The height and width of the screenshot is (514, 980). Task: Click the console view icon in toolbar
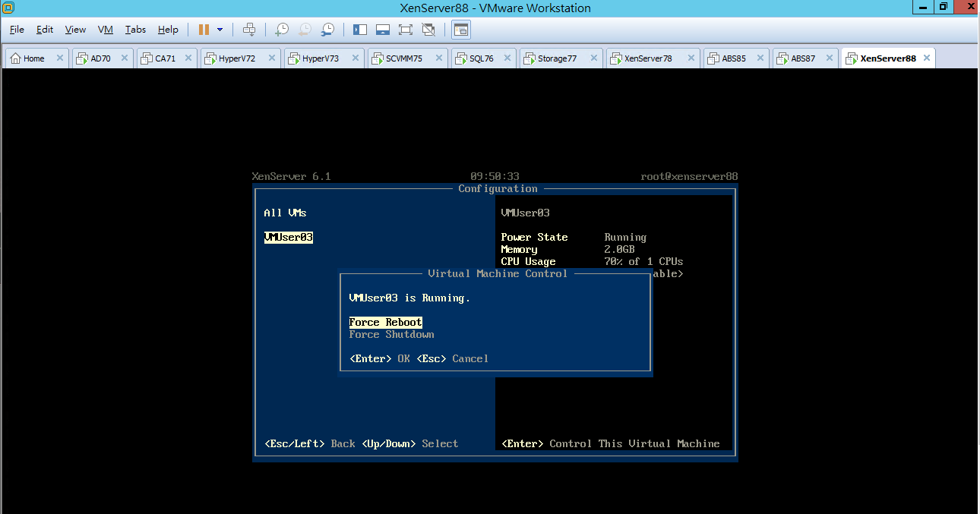click(x=461, y=30)
